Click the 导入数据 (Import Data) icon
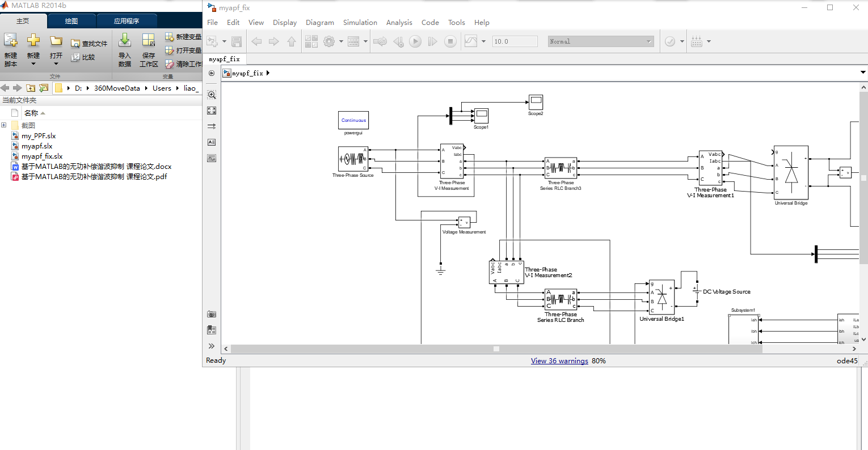This screenshot has width=868, height=450. (x=125, y=49)
